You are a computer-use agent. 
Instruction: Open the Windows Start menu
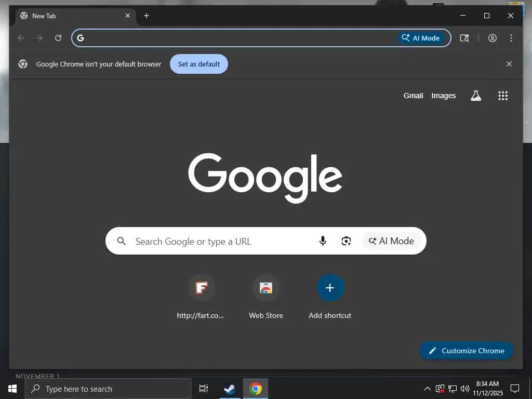click(x=12, y=389)
